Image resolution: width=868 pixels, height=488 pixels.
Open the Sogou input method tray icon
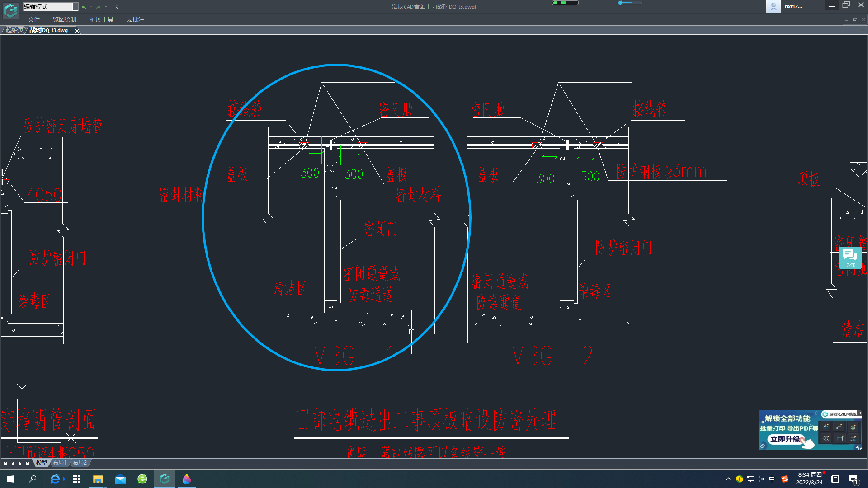click(785, 479)
